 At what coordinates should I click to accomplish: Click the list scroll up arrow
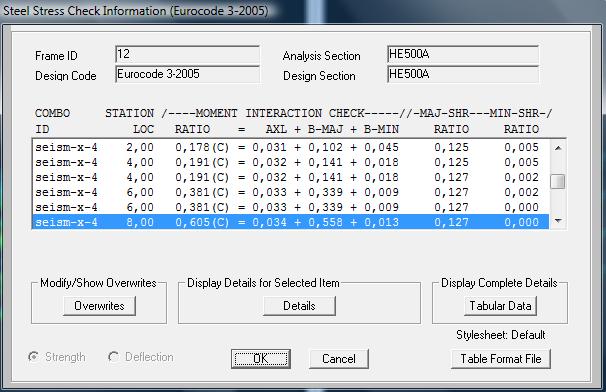click(558, 148)
